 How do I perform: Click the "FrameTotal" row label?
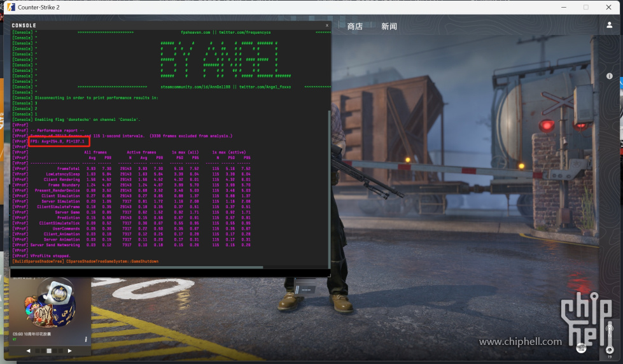tap(68, 169)
